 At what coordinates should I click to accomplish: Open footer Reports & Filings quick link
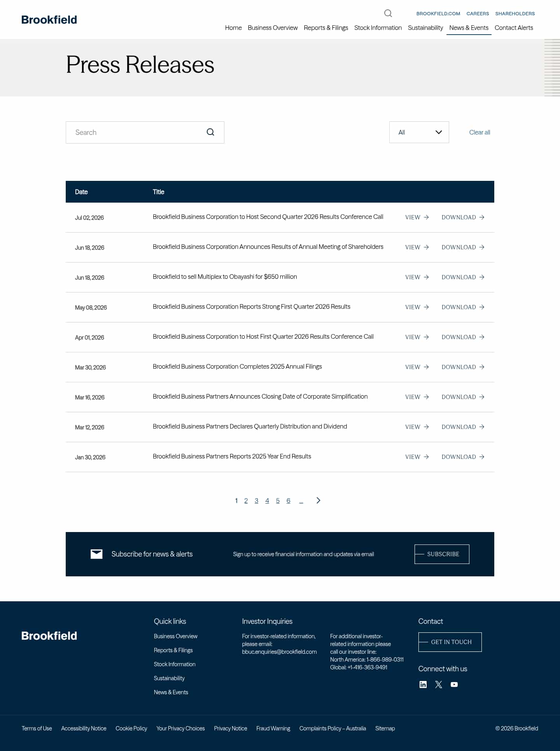pos(173,650)
